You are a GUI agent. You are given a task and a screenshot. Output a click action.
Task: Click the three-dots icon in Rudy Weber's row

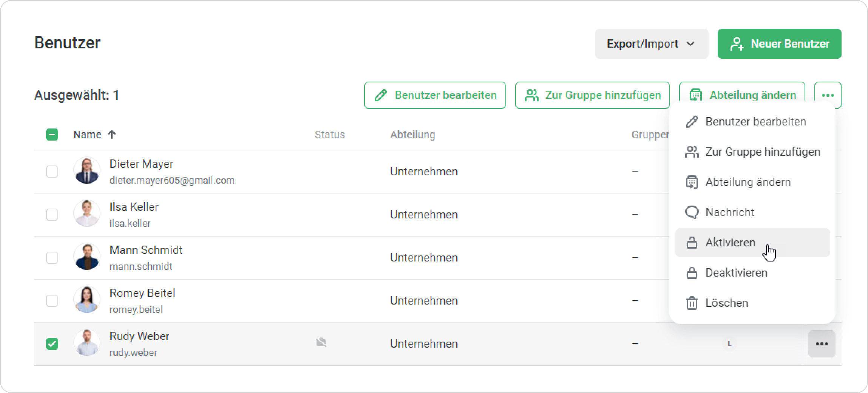(x=822, y=344)
